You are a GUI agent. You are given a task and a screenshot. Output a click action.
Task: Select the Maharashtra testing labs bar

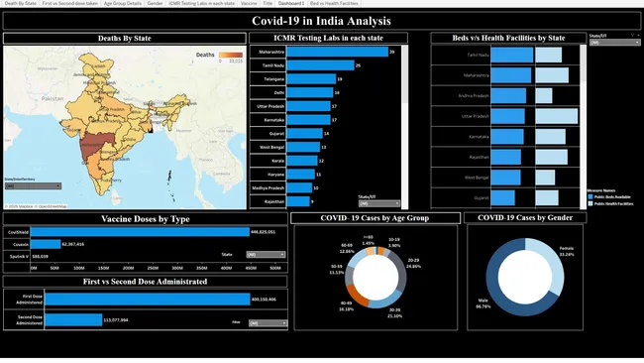click(337, 52)
